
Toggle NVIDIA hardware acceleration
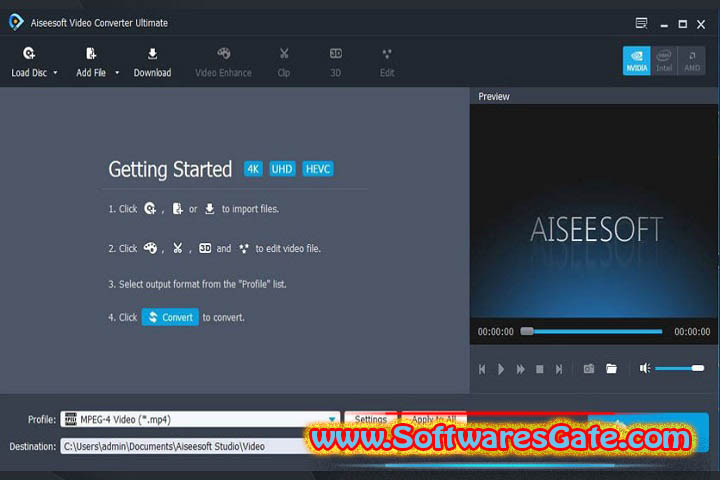636,60
